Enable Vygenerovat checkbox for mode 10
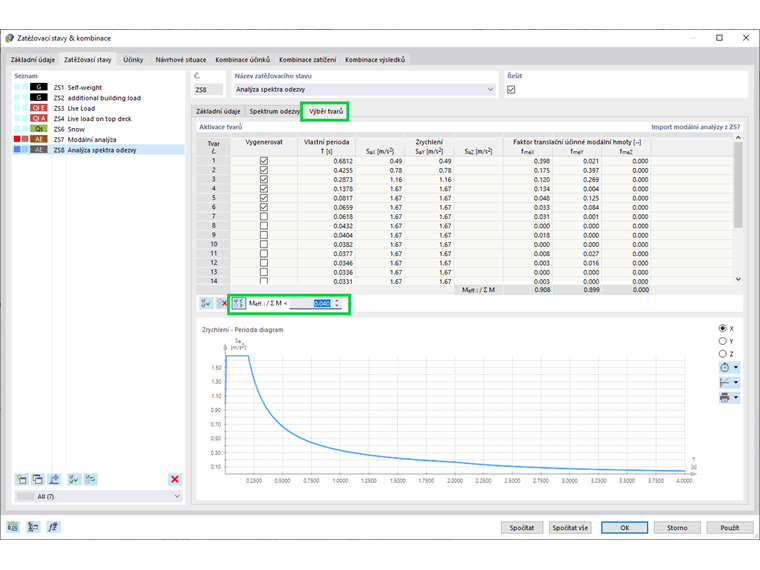The image size is (760, 570). tap(264, 244)
